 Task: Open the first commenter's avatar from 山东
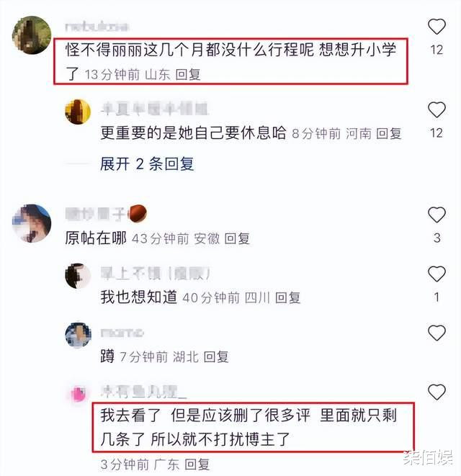[32, 35]
